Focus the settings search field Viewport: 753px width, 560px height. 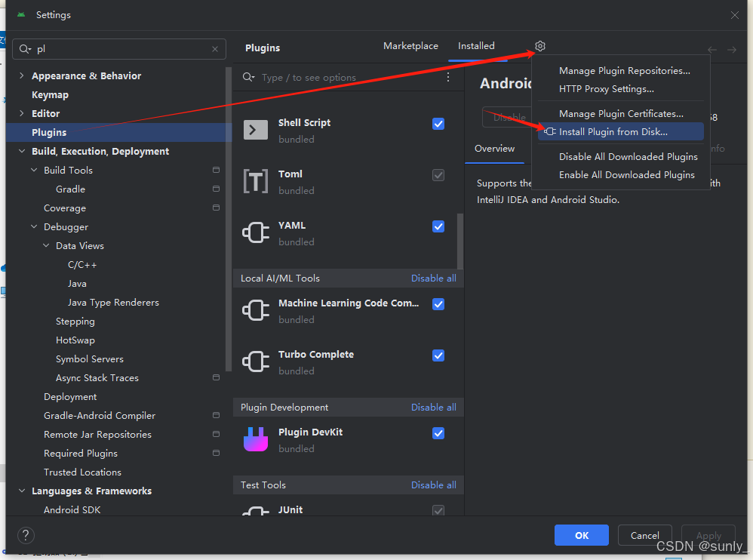click(119, 49)
